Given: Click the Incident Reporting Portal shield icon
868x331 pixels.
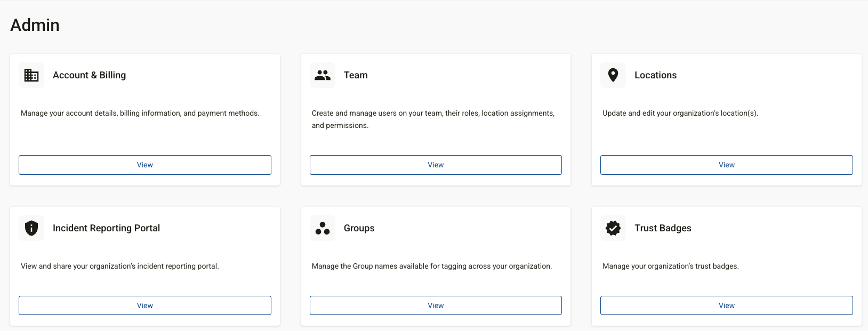Looking at the screenshot, I should [x=31, y=228].
